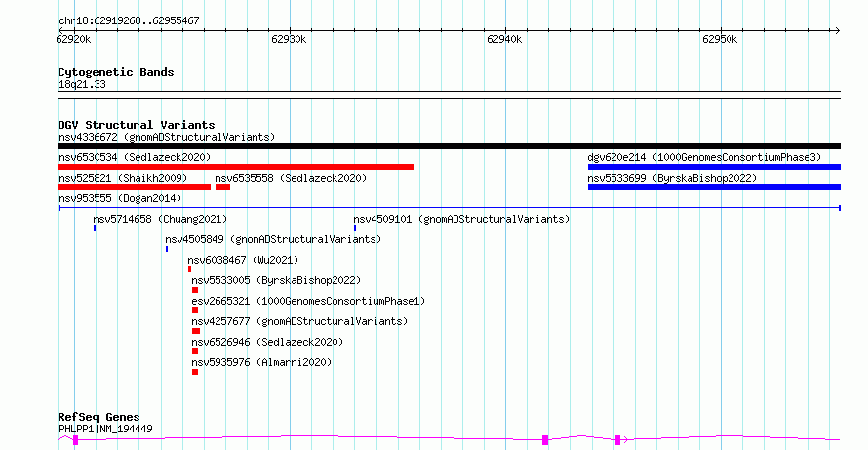Click the 18q21.33 cytogenetic band line
The image size is (868, 450).
tap(449, 95)
